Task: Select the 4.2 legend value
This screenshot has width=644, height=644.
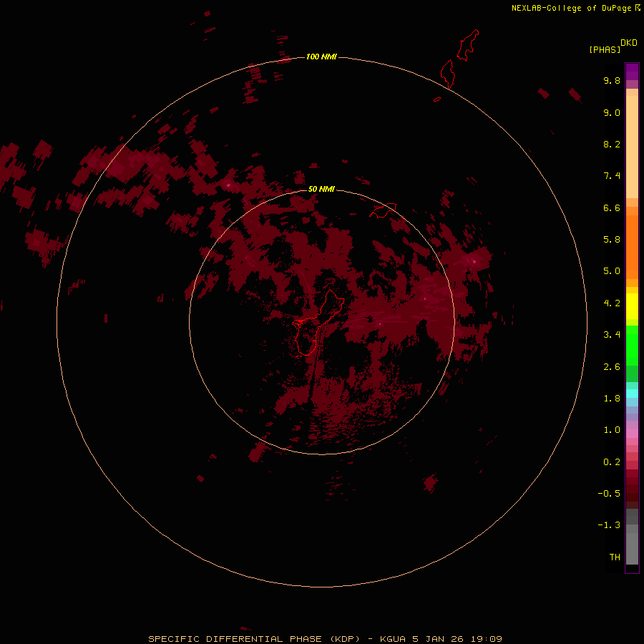Action: click(x=612, y=303)
